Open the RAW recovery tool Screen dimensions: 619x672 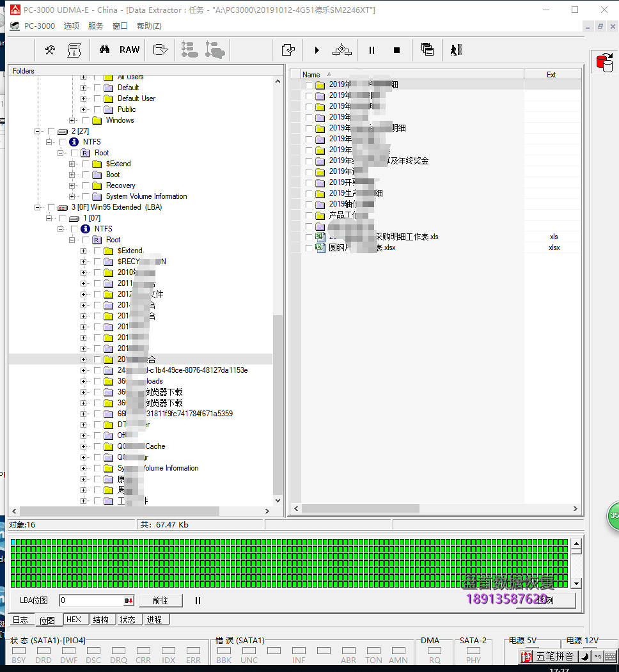[x=129, y=50]
